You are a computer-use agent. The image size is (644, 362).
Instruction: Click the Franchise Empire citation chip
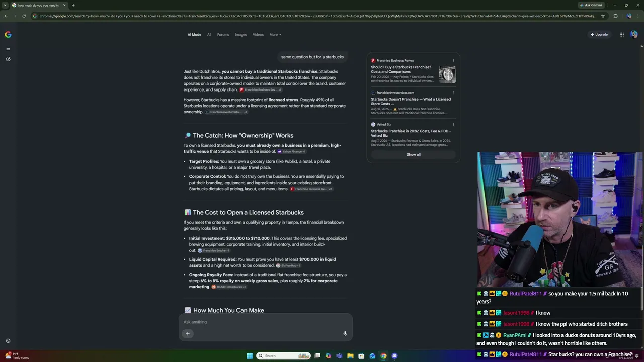click(213, 251)
